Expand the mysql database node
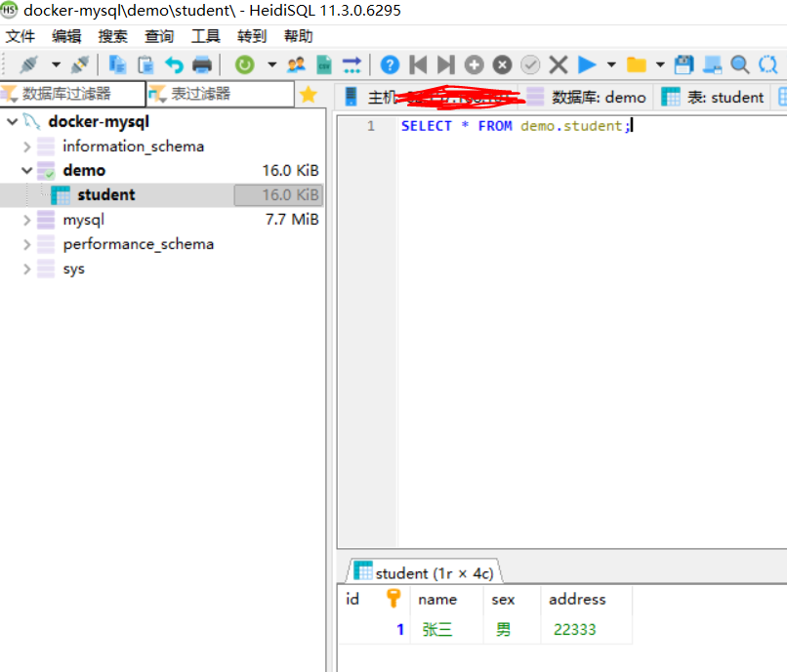The width and height of the screenshot is (787, 672). (x=27, y=220)
